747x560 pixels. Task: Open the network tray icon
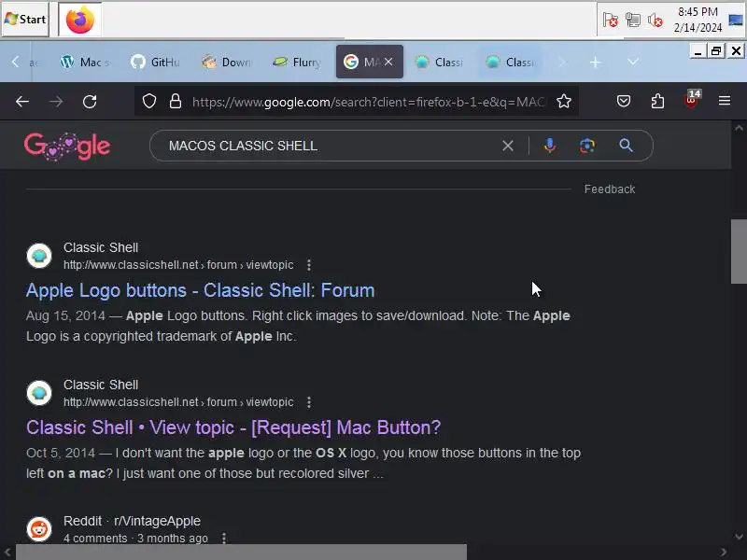[633, 20]
